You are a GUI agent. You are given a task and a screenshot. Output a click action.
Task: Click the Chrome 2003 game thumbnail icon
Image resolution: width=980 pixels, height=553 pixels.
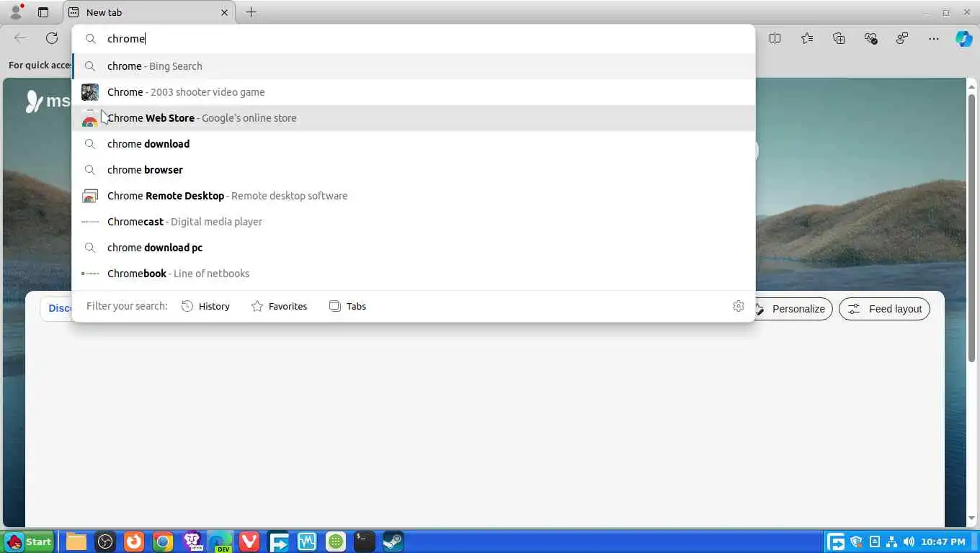(90, 92)
